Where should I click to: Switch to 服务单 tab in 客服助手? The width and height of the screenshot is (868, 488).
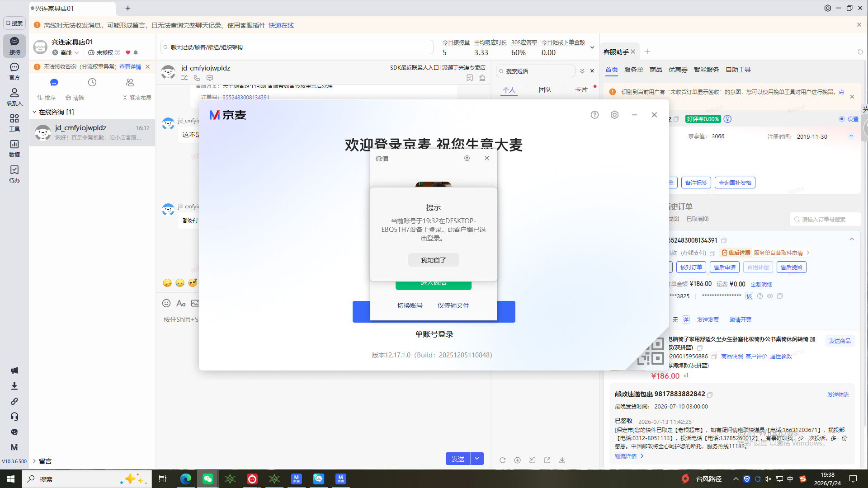tap(633, 70)
